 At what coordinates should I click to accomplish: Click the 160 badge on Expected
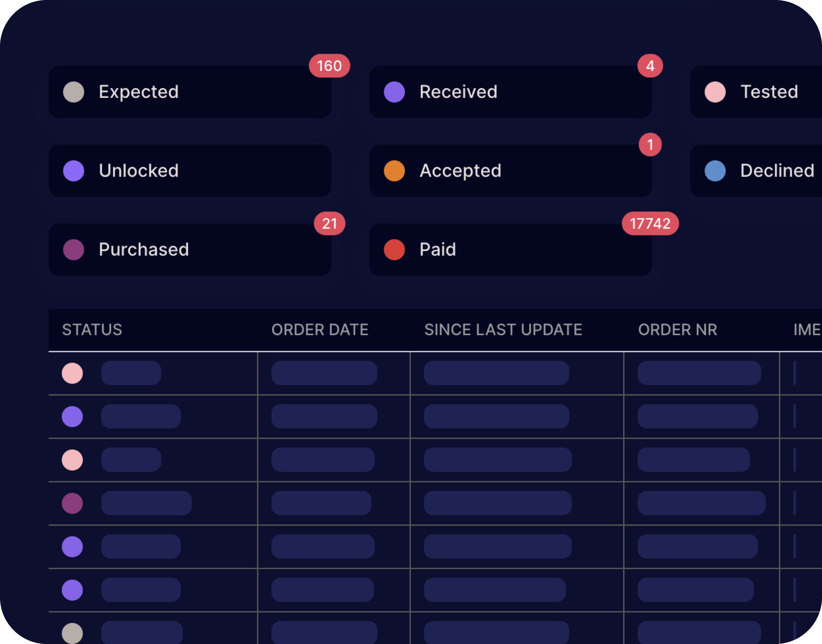point(329,66)
